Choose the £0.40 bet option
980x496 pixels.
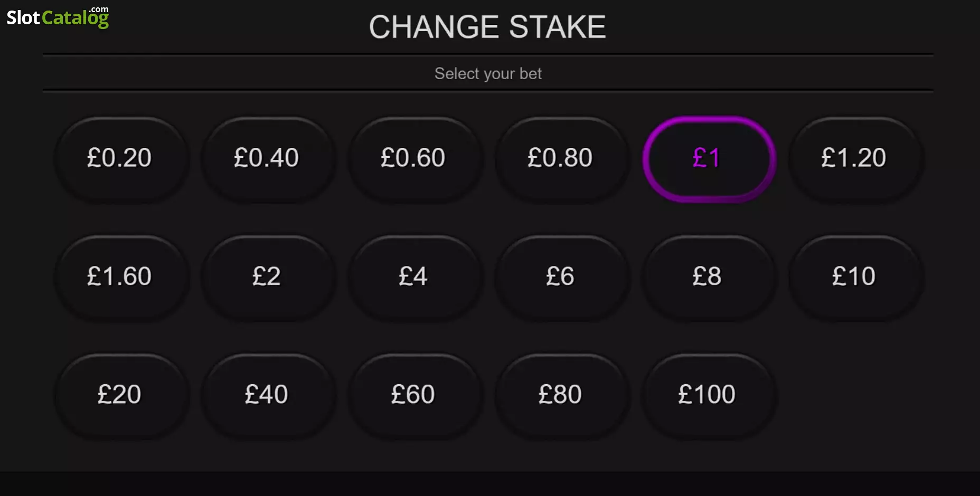[x=267, y=158]
